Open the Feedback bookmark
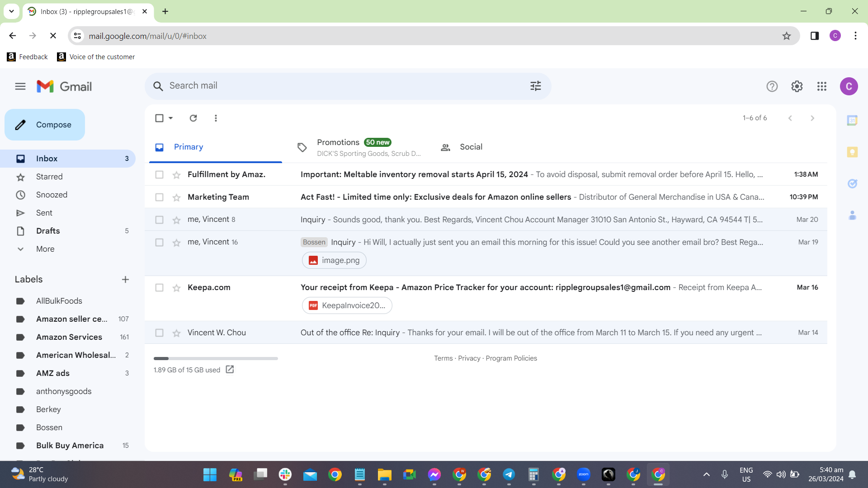The width and height of the screenshot is (868, 488). (28, 57)
